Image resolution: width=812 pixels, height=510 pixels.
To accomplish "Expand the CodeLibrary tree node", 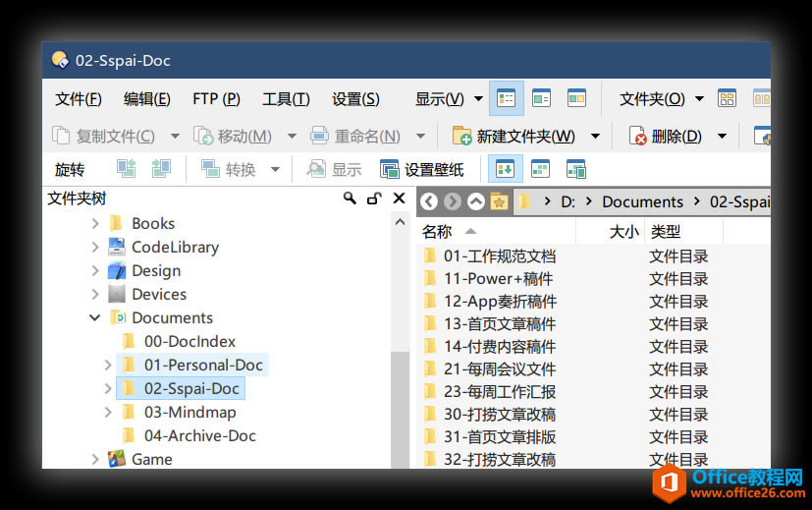I will tap(95, 247).
